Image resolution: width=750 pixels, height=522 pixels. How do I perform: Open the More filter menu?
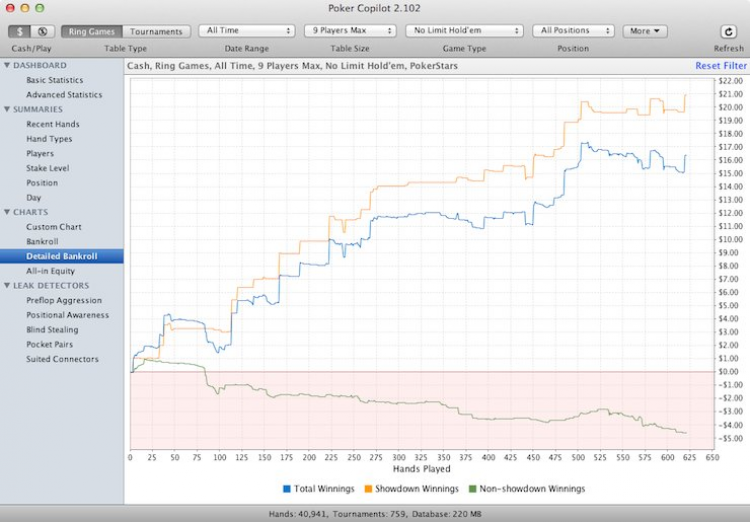(644, 31)
